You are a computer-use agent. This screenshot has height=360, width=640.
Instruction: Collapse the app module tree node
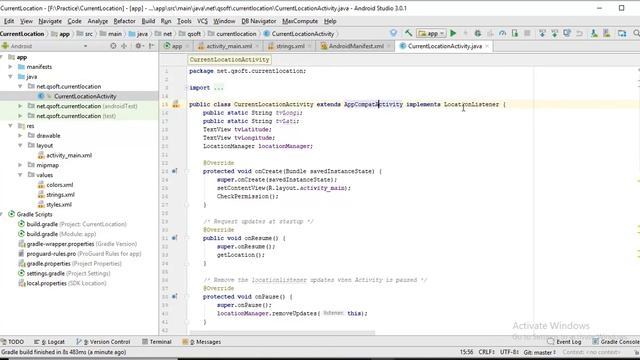(x=2, y=57)
